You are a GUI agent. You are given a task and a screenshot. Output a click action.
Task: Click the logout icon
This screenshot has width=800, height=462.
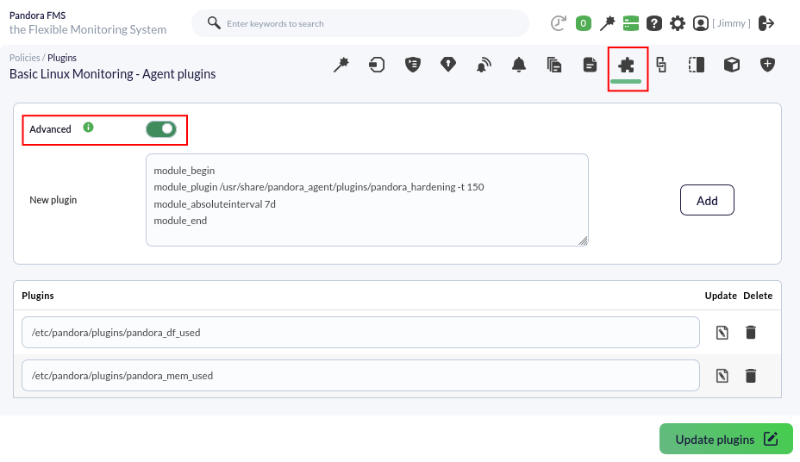[x=766, y=23]
